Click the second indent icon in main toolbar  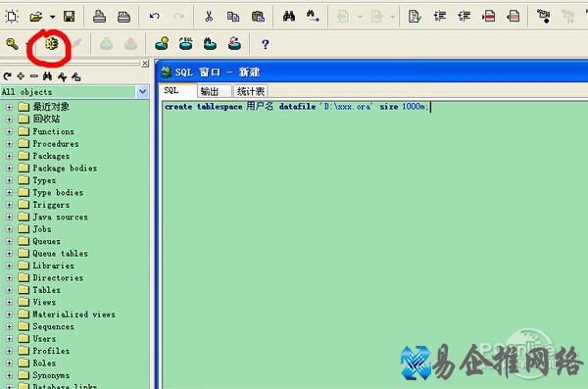pos(464,16)
